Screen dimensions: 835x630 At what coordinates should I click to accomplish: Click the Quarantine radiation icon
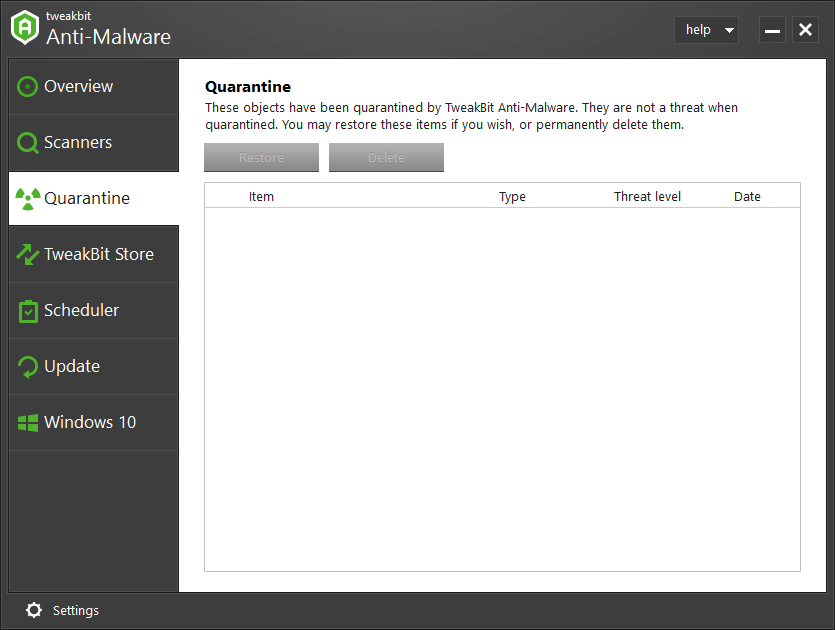28,199
